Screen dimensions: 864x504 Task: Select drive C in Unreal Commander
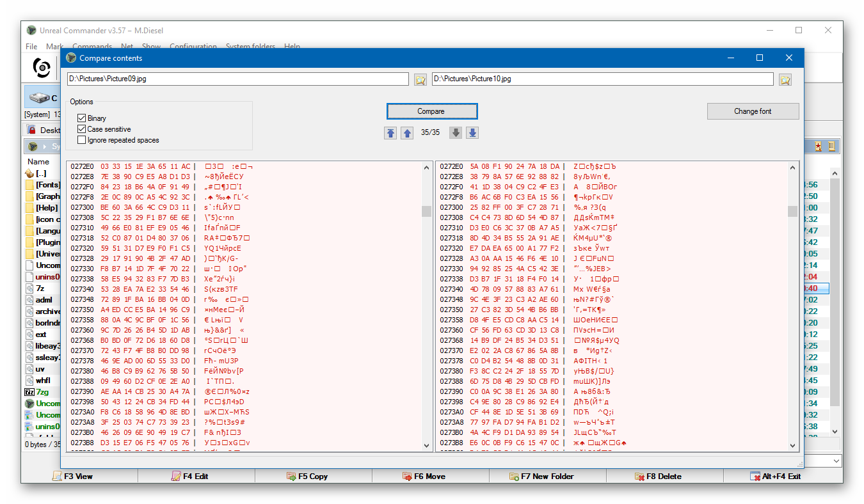coord(44,98)
